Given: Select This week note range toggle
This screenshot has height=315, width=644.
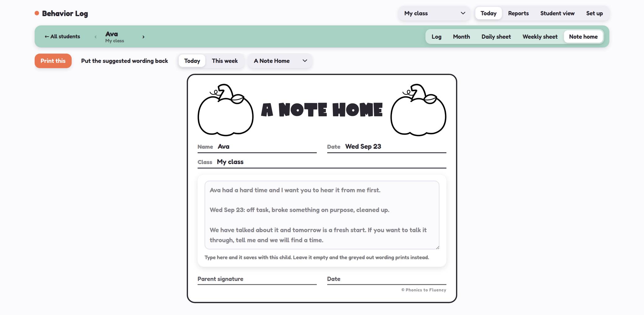Looking at the screenshot, I should click(x=225, y=61).
